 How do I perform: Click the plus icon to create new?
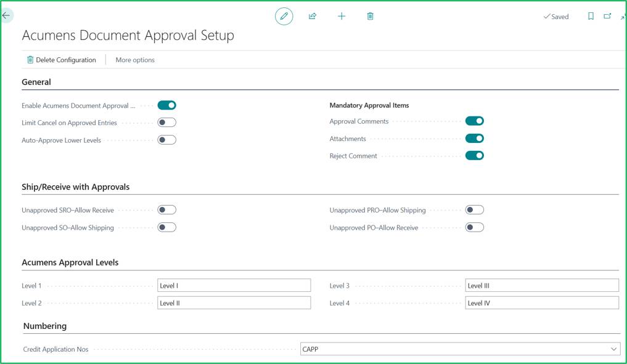tap(342, 17)
